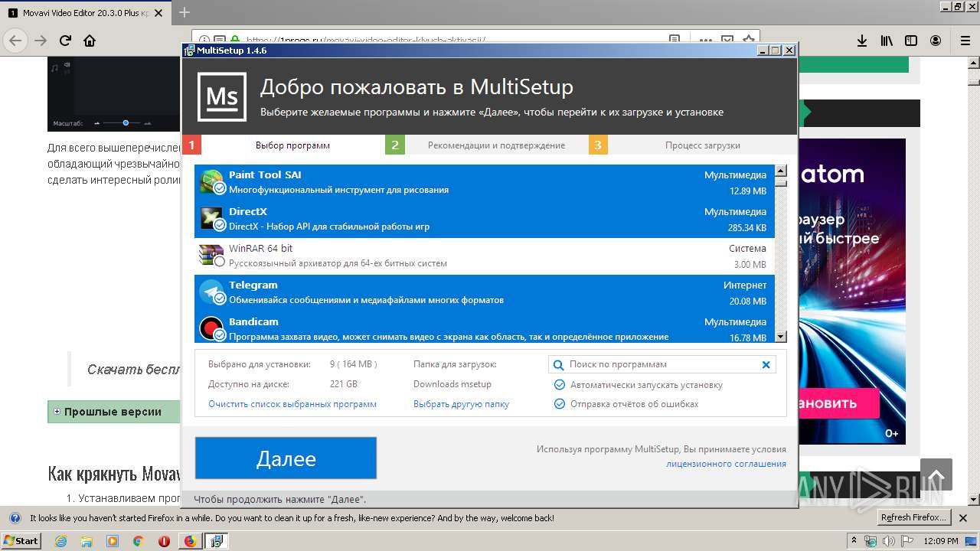Reload the Firefox page
980x551 pixels.
click(65, 41)
